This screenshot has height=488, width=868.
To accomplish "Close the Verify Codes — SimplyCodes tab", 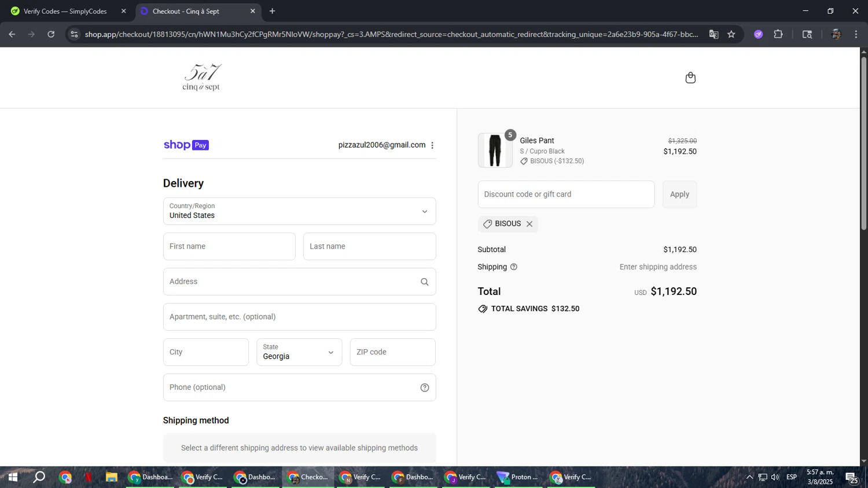I will point(123,11).
